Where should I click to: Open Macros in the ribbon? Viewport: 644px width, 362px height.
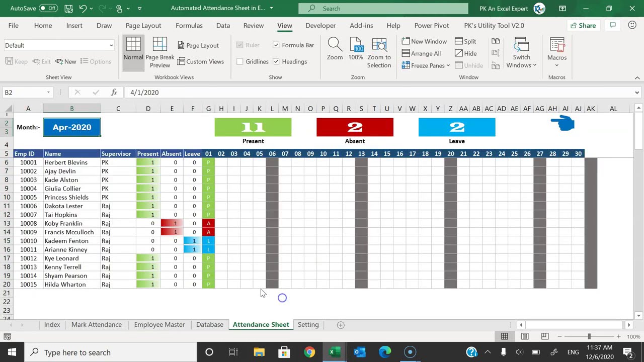[557, 53]
